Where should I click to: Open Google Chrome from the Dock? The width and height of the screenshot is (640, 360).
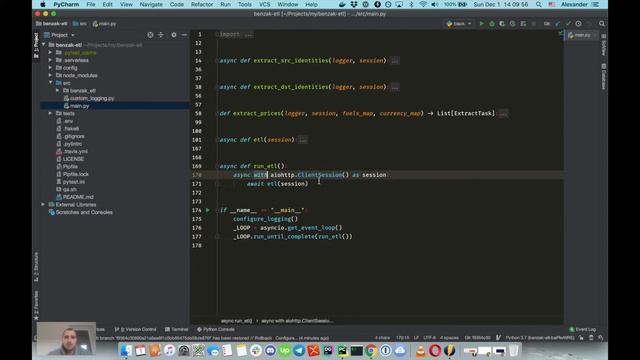tap(371, 350)
